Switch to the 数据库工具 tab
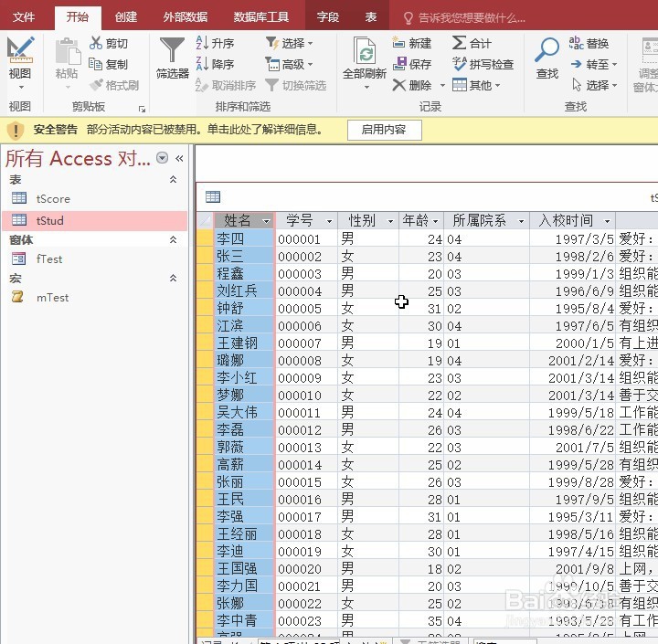The width and height of the screenshot is (658, 644). coord(261,17)
